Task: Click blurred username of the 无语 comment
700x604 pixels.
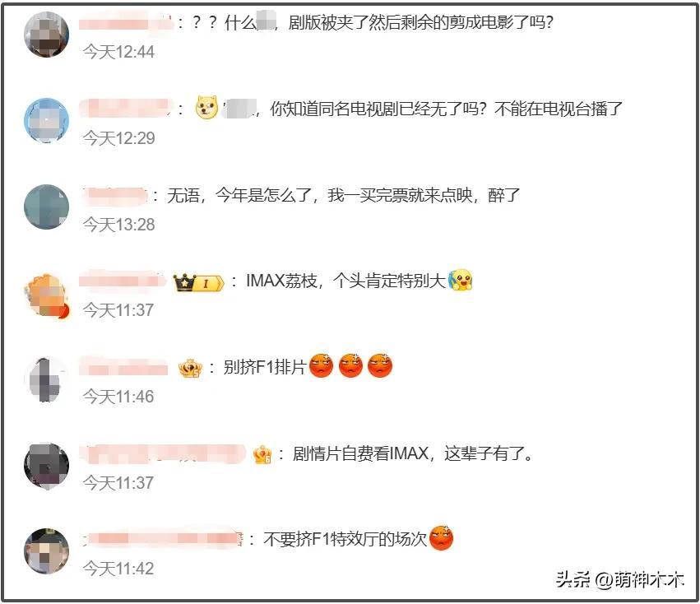Action: click(115, 195)
